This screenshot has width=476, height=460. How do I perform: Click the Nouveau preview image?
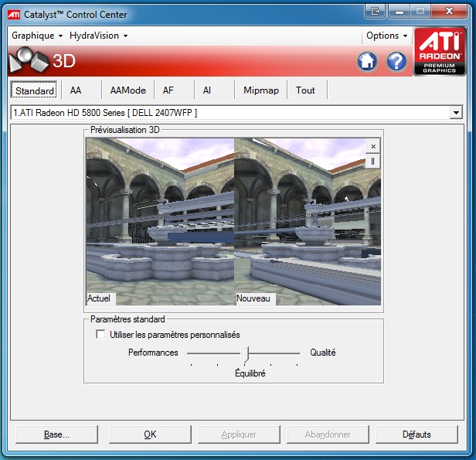(308, 220)
